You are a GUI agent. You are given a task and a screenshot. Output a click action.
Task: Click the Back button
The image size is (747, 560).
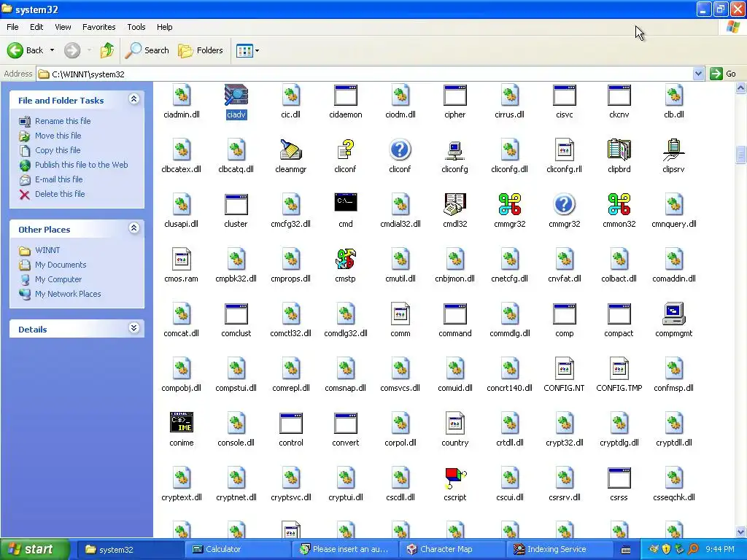coord(26,50)
